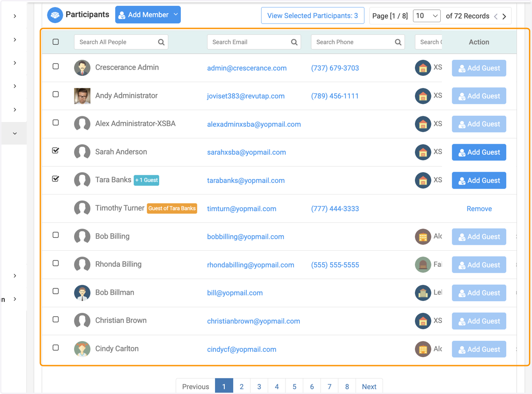The width and height of the screenshot is (532, 394).
Task: Click Crescerance Admin's avatar
Action: [x=82, y=68]
